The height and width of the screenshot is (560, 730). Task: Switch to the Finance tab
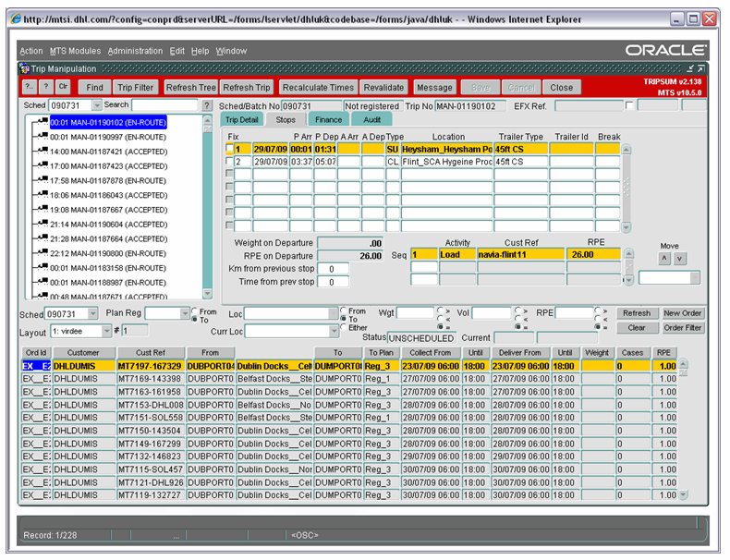coord(328,119)
